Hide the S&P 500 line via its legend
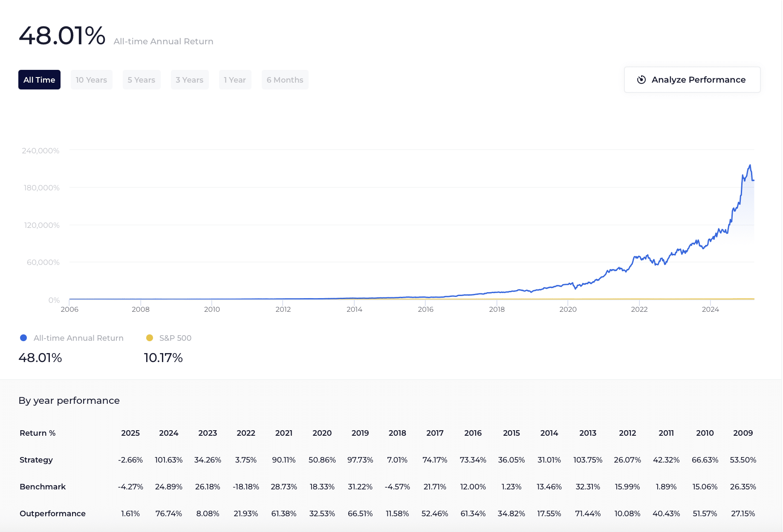 tap(175, 338)
